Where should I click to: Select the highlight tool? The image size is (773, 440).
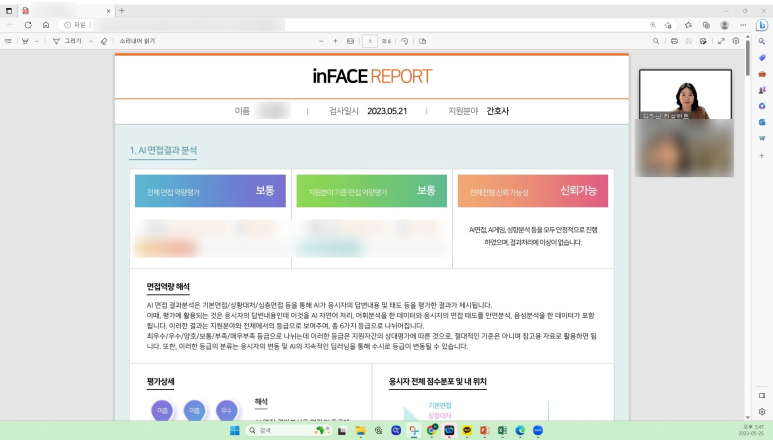pyautogui.click(x=25, y=41)
